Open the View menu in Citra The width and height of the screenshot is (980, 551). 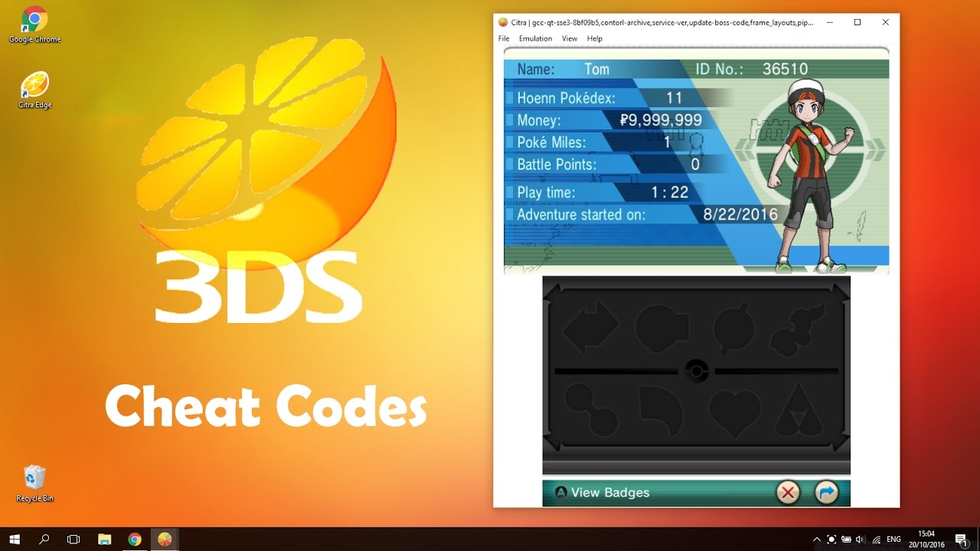point(570,38)
